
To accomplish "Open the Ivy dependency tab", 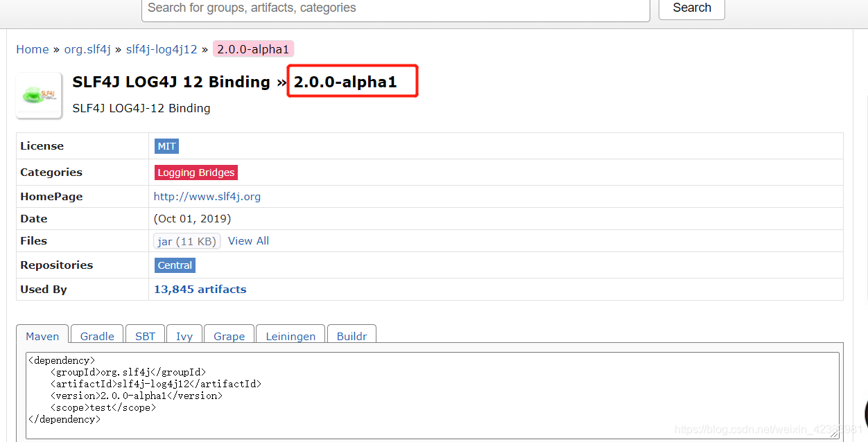I will pyautogui.click(x=184, y=336).
